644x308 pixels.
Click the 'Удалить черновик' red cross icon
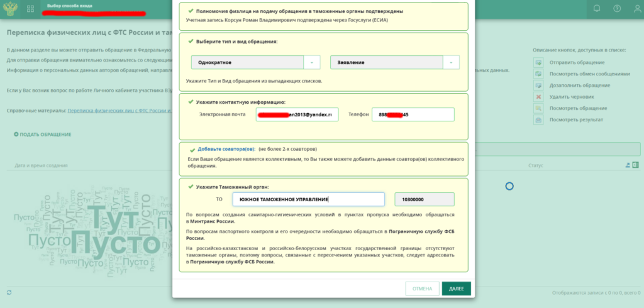(x=538, y=97)
